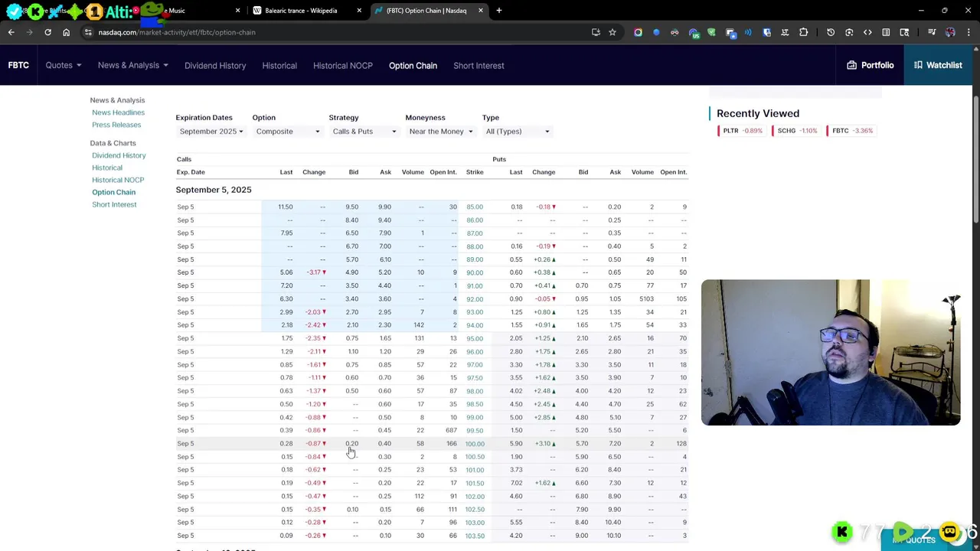The image size is (980, 551).
Task: Open a new browser tab
Action: [x=498, y=11]
